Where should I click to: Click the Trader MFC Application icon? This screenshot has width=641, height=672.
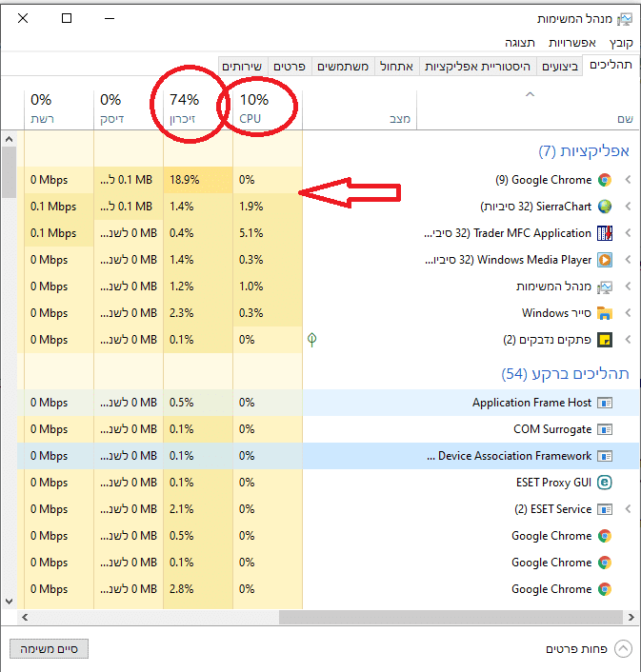point(605,233)
